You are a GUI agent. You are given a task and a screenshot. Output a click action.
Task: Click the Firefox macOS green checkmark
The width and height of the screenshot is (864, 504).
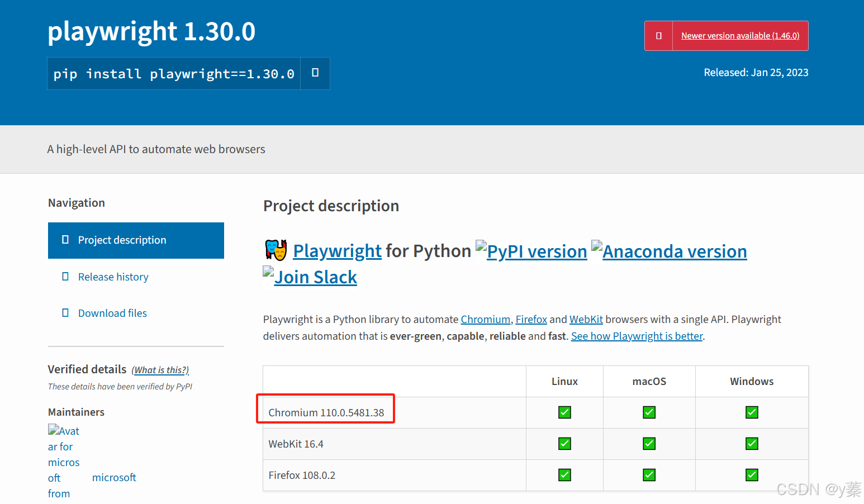pyautogui.click(x=649, y=475)
